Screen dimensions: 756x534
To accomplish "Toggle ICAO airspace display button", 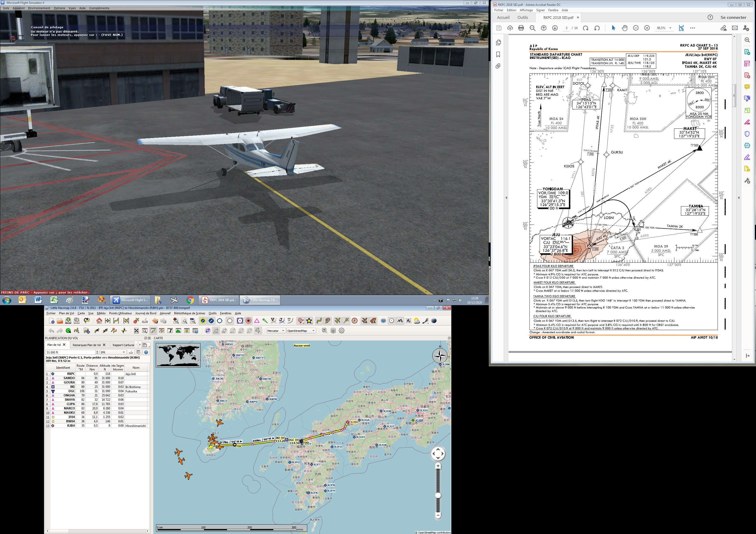I will point(216,331).
